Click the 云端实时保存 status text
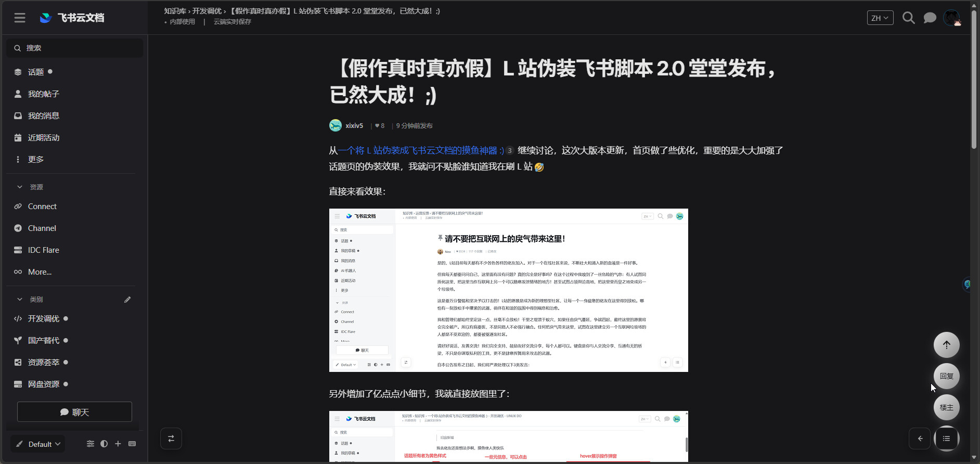Image resolution: width=980 pixels, height=464 pixels. (233, 22)
